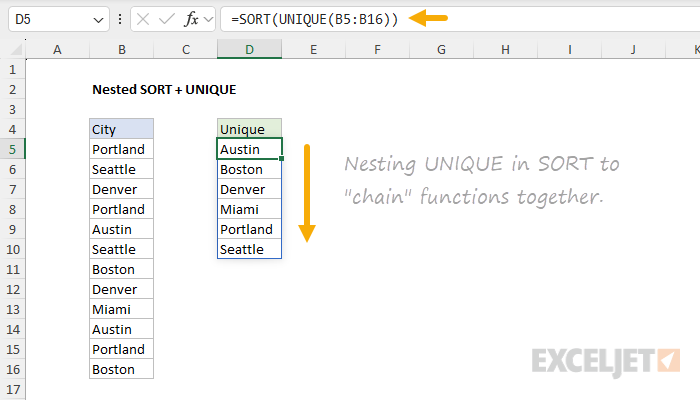Select row 4 header
The height and width of the screenshot is (400, 700).
coord(12,129)
